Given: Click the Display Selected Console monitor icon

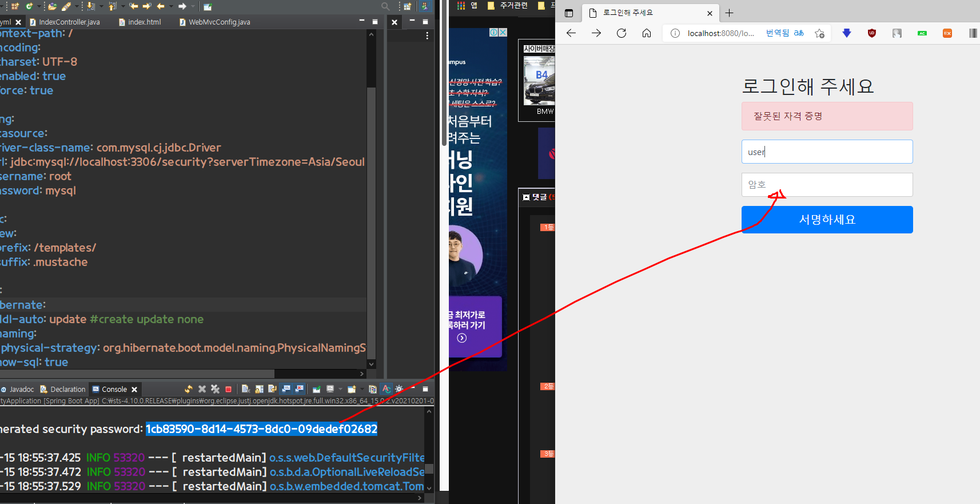Looking at the screenshot, I should tap(330, 389).
